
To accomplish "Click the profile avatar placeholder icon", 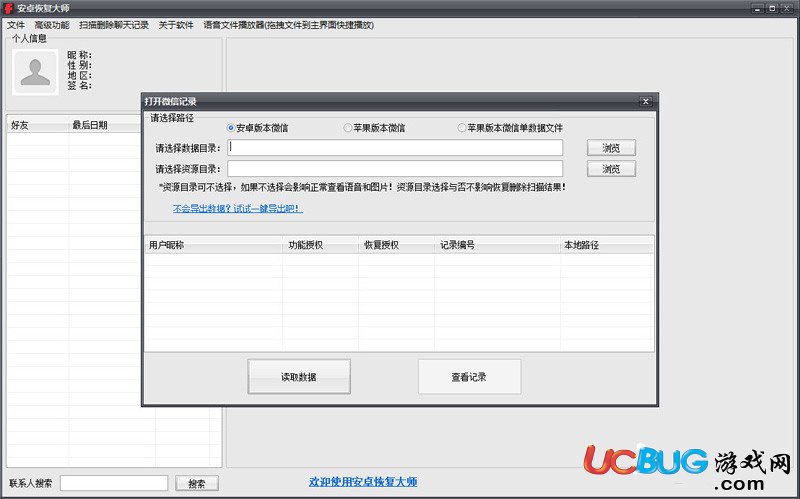I will pyautogui.click(x=35, y=72).
